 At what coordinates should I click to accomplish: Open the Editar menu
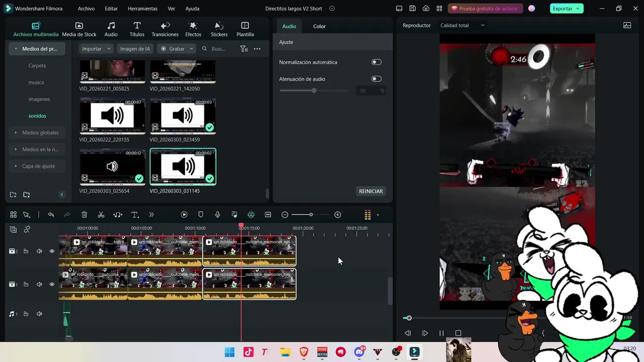coord(111,9)
